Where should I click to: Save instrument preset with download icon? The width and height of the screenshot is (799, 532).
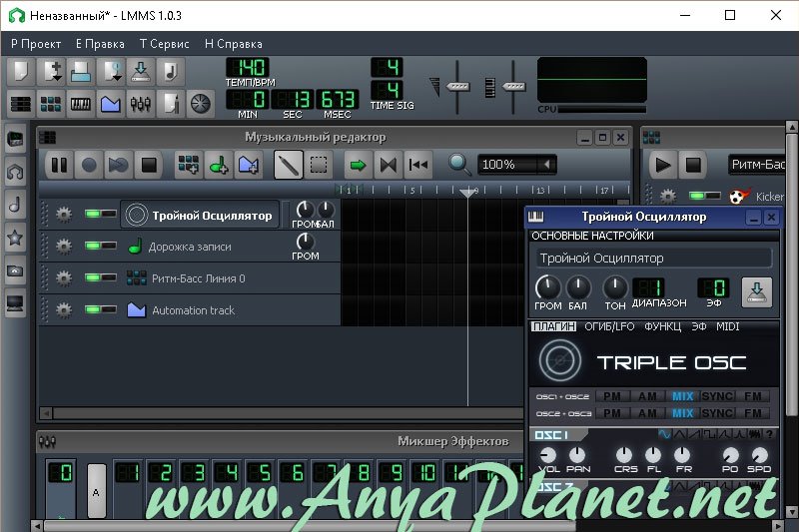757,292
